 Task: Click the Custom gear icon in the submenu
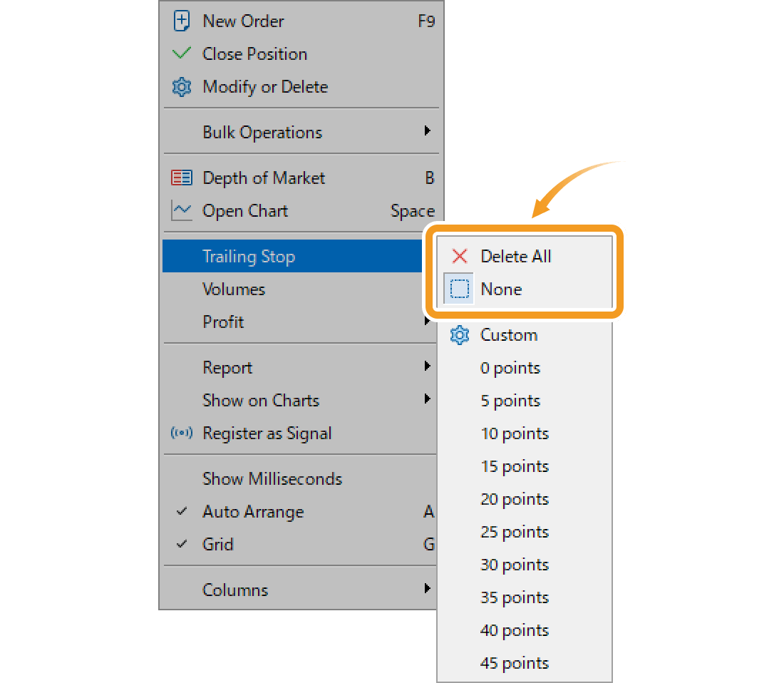(x=459, y=334)
